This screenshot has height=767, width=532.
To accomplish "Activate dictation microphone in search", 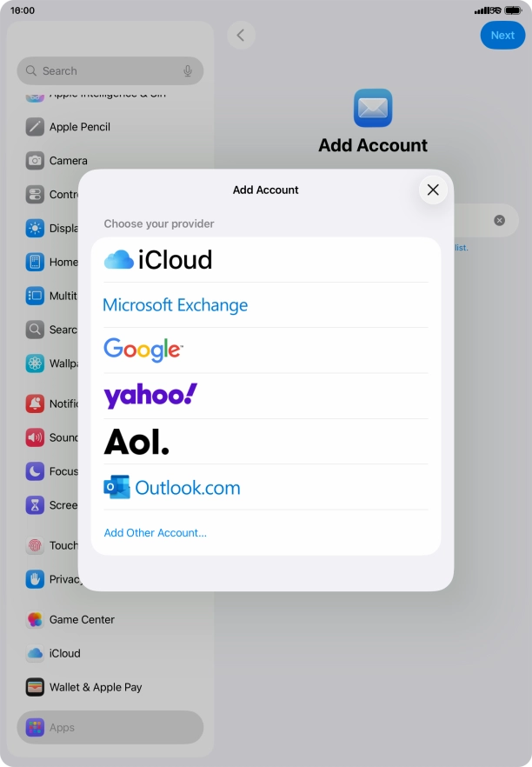I will pyautogui.click(x=188, y=71).
